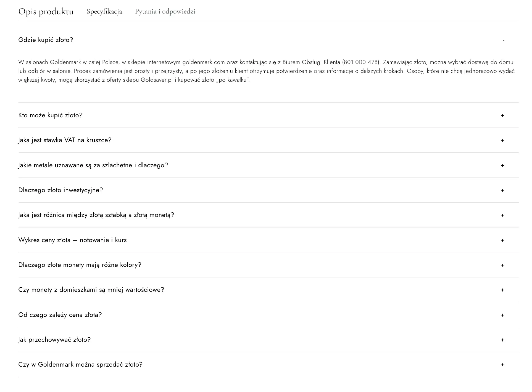
Task: Select the Opis produktu tab
Action: click(46, 11)
